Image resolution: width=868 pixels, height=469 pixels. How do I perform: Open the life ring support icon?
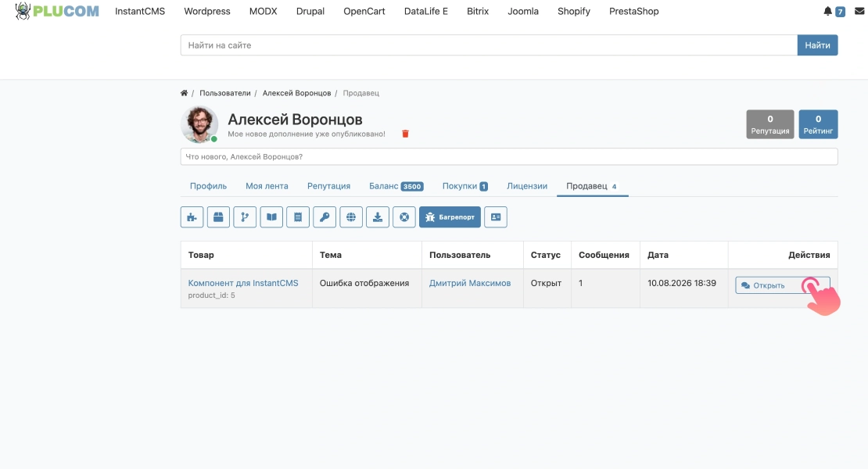(404, 217)
